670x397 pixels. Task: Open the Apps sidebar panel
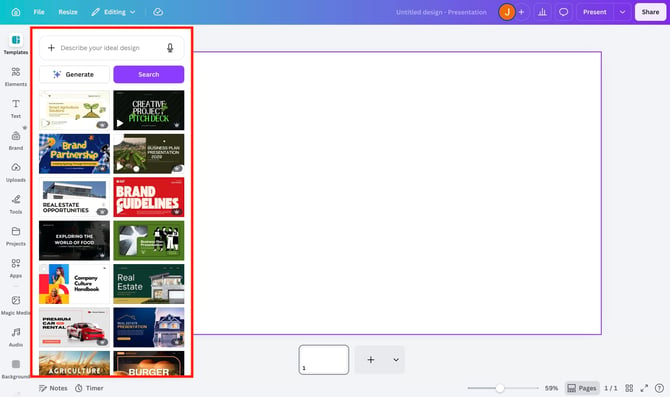(16, 268)
